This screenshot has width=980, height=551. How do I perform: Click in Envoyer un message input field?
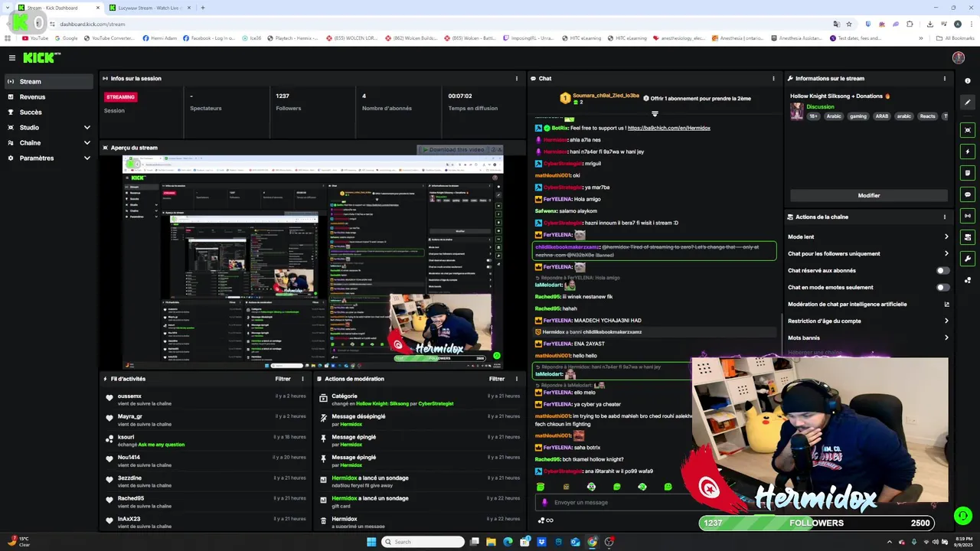pos(612,502)
